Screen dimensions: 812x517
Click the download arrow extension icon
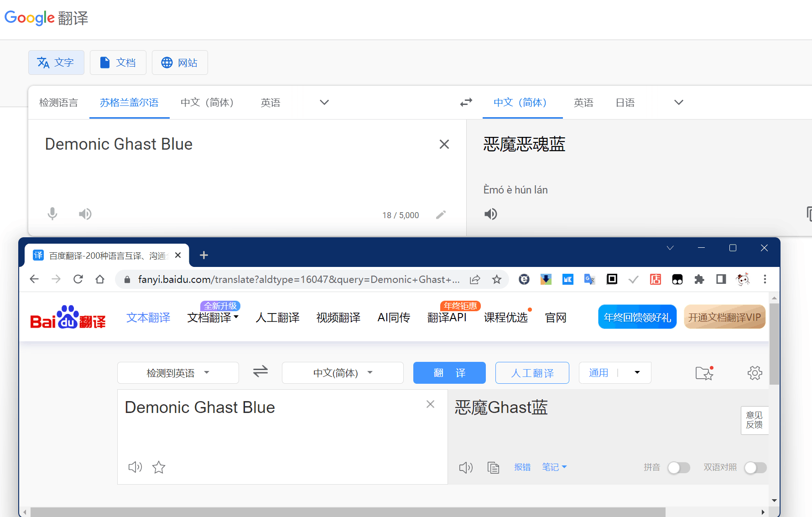pos(546,279)
